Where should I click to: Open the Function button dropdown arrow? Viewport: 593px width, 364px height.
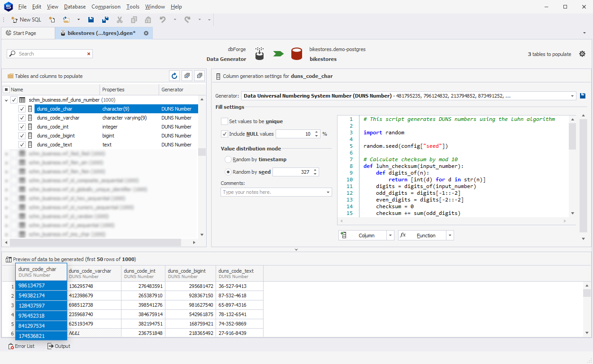pos(450,236)
